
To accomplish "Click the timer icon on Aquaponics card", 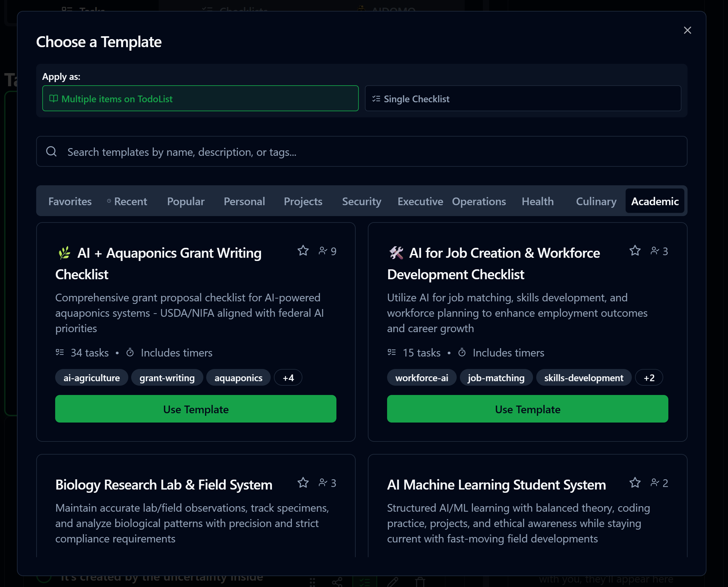I will tap(130, 353).
